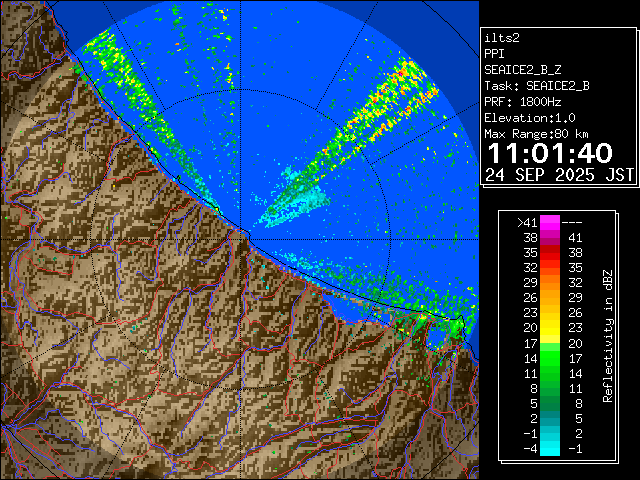This screenshot has width=640, height=480.
Task: Select the PPI scan type label
Action: coord(495,53)
